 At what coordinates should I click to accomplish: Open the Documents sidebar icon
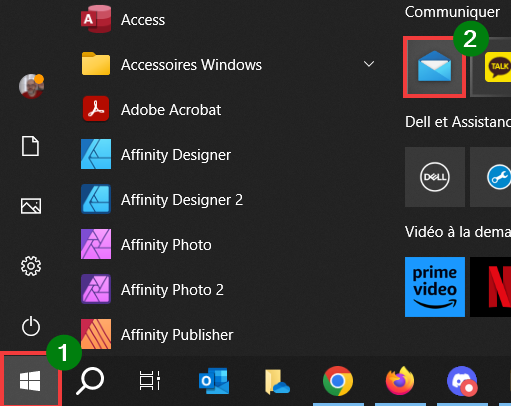tap(31, 146)
